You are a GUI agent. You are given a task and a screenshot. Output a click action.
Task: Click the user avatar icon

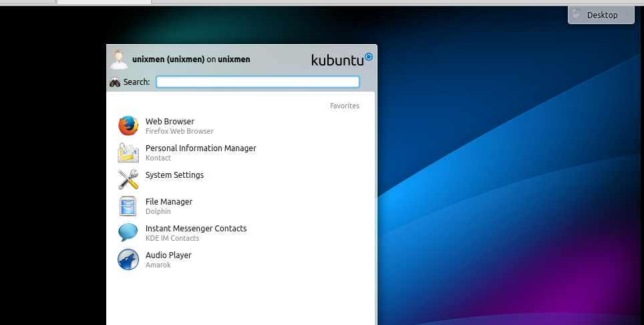119,60
